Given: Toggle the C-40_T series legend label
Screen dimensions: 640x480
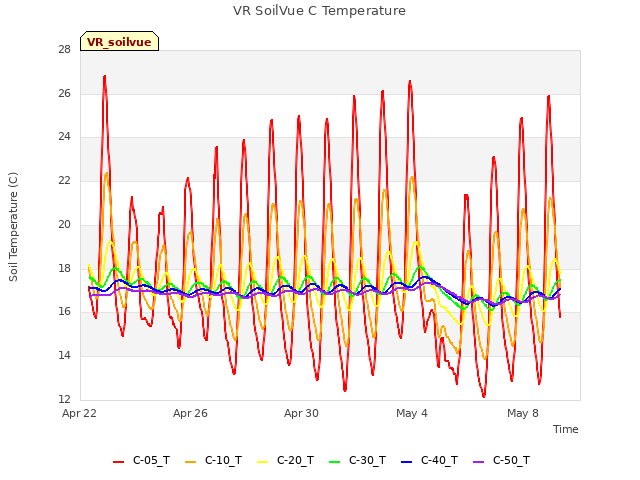Looking at the screenshot, I should tap(440, 460).
